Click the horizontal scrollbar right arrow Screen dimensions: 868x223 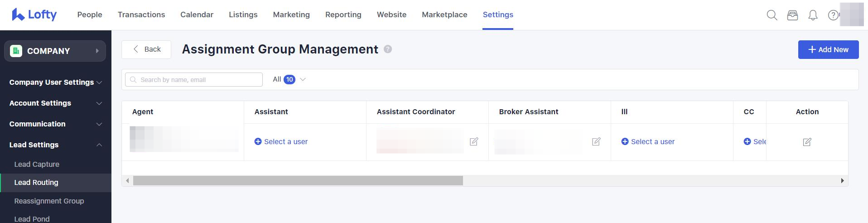[842, 181]
